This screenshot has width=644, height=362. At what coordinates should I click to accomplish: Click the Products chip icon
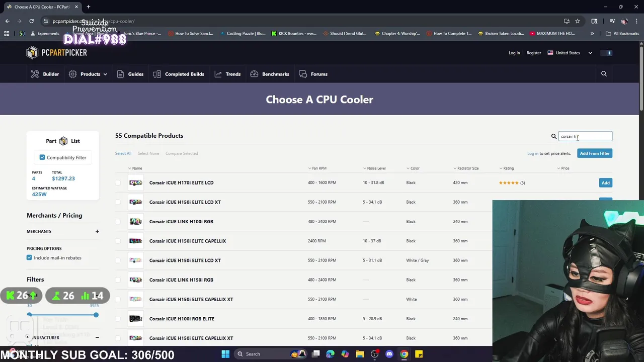point(72,74)
